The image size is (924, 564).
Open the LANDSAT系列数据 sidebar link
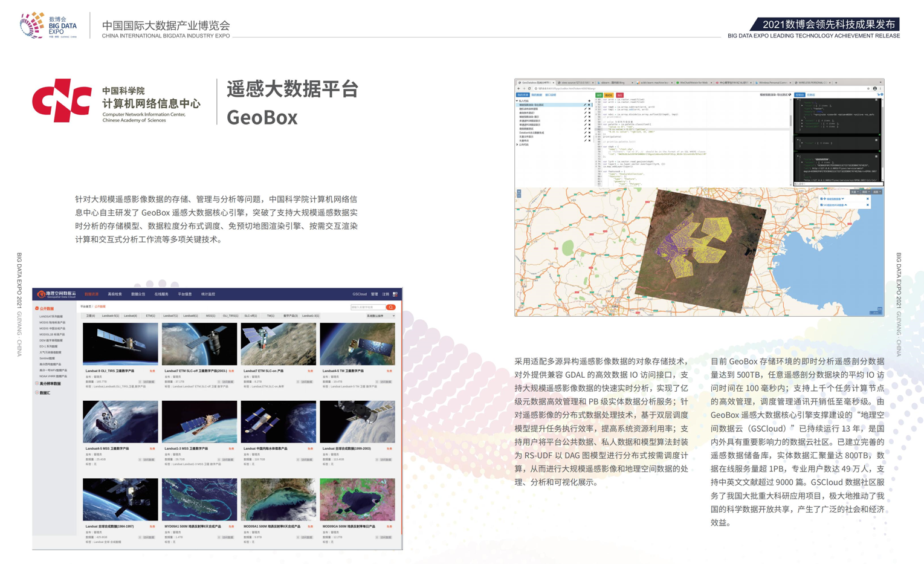[51, 316]
